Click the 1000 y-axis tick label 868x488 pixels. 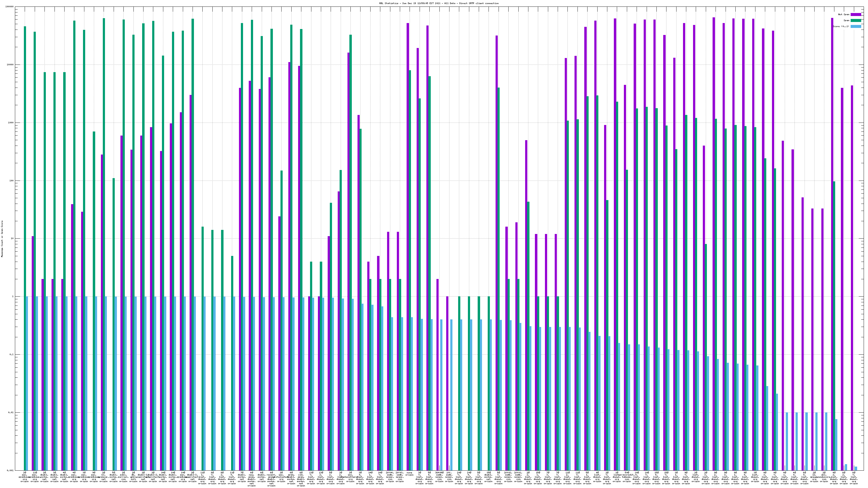[11, 123]
